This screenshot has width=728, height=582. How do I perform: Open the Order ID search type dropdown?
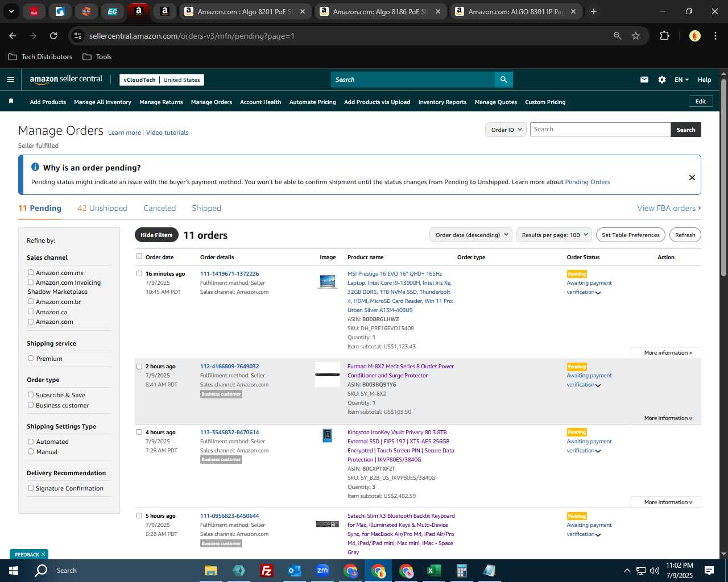tap(505, 130)
